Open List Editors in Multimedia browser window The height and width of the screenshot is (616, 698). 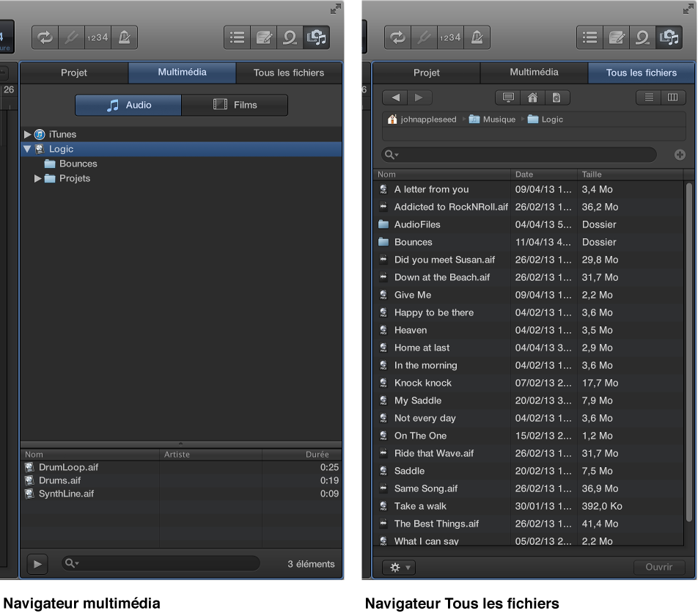238,38
